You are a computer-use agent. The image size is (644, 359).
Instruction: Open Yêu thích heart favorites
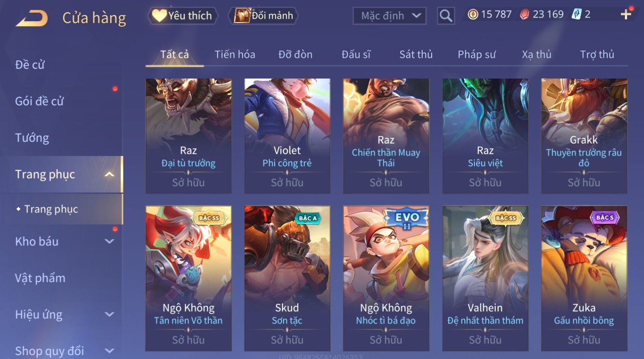click(183, 16)
